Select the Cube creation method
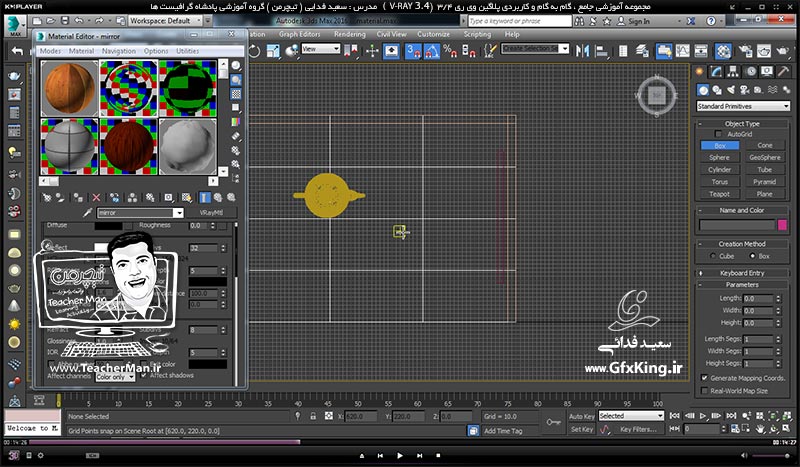This screenshot has width=800, height=467. pyautogui.click(x=713, y=256)
